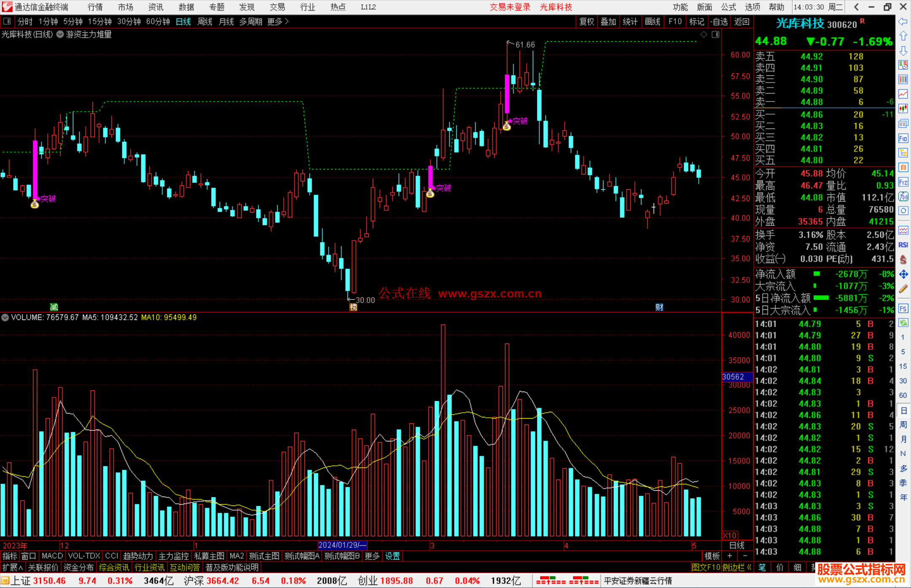
Task: Click the back arrow in right sidebar
Action: click(903, 21)
